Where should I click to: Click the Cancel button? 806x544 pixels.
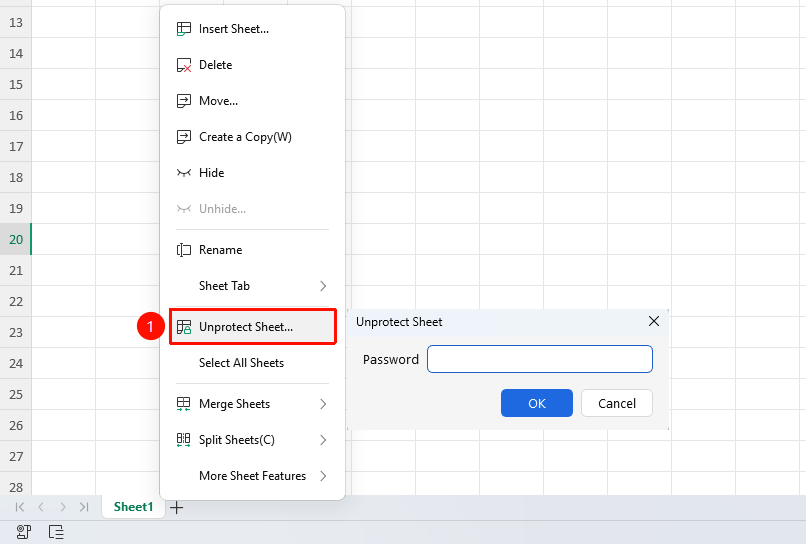point(617,403)
